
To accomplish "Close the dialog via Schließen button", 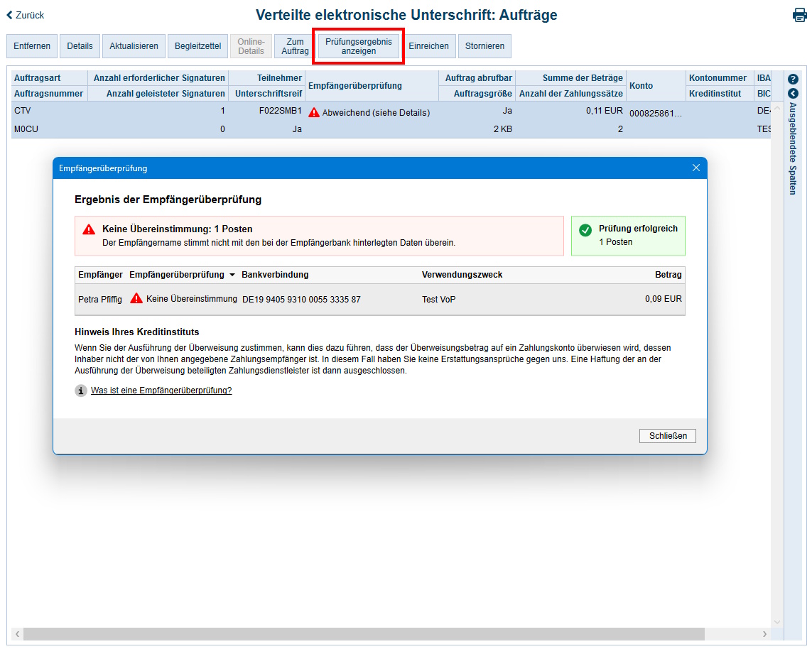I will (667, 435).
